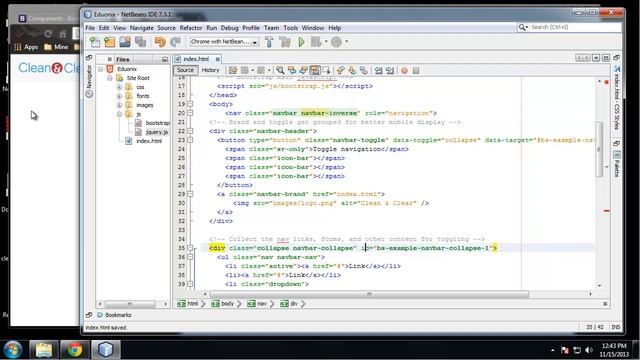Toggle Highlight Search in editor toolbar
Screen dimensions: 640x360
pyautogui.click(x=315, y=71)
